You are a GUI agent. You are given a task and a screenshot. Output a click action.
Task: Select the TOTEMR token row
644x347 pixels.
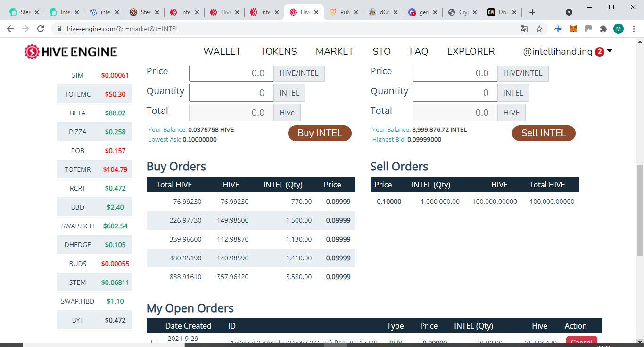tap(94, 169)
